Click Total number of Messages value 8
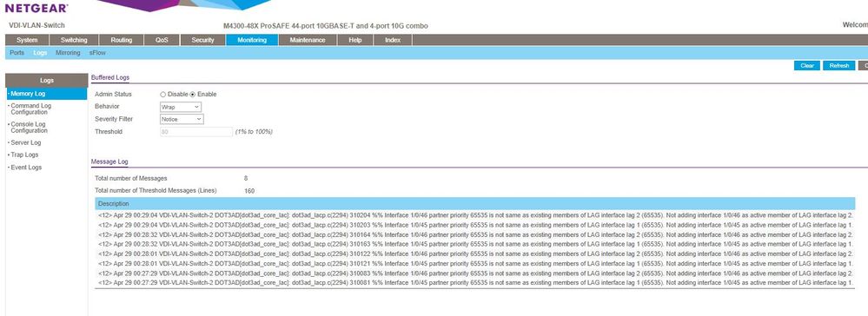This screenshot has width=868, height=316. [x=246, y=178]
